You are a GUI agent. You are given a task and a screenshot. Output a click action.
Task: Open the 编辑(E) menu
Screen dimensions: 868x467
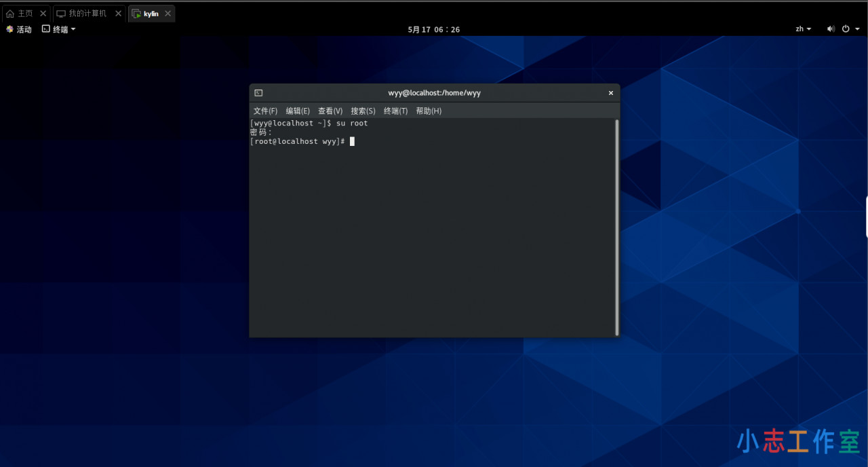tap(298, 111)
